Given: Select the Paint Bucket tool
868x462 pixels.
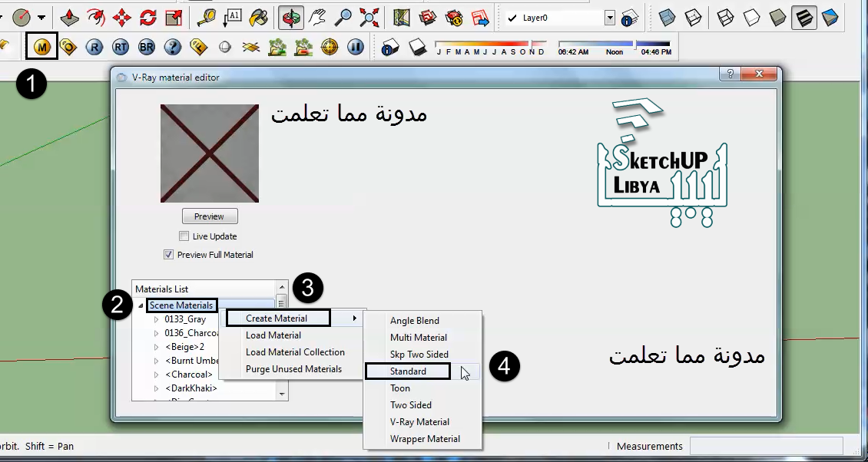Looking at the screenshot, I should pyautogui.click(x=259, y=18).
